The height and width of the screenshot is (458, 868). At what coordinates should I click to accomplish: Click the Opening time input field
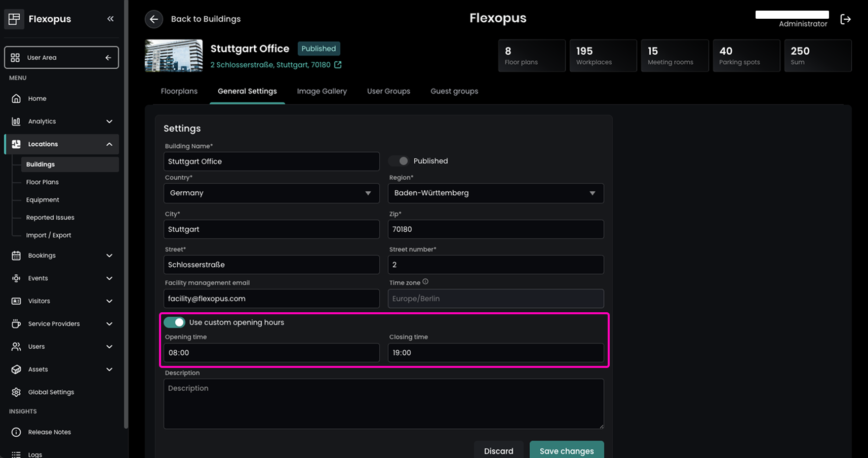271,353
